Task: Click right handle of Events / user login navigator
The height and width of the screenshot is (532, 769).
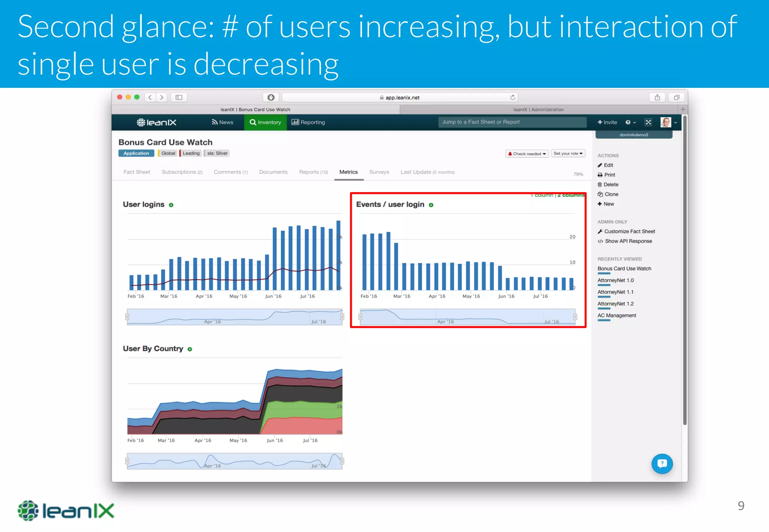Action: [575, 317]
